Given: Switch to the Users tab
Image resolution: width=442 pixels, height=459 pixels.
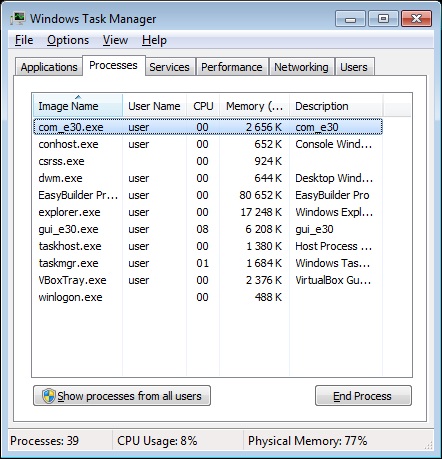Looking at the screenshot, I should coord(354,67).
